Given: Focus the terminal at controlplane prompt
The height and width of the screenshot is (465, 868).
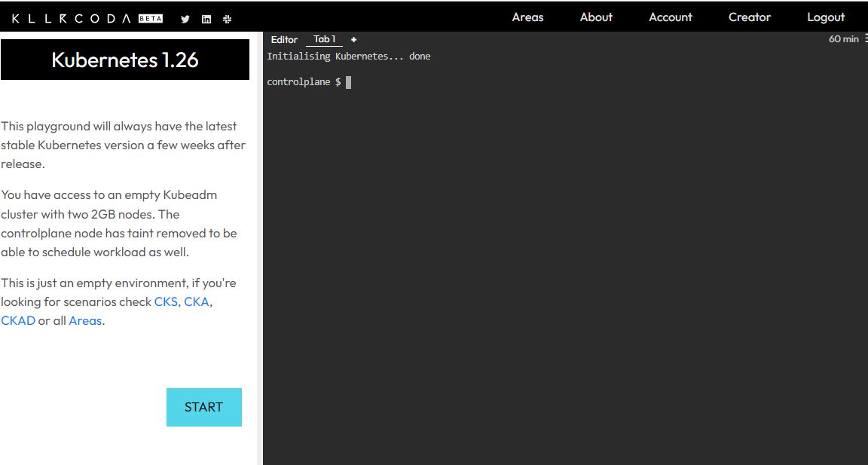Looking at the screenshot, I should (x=309, y=82).
